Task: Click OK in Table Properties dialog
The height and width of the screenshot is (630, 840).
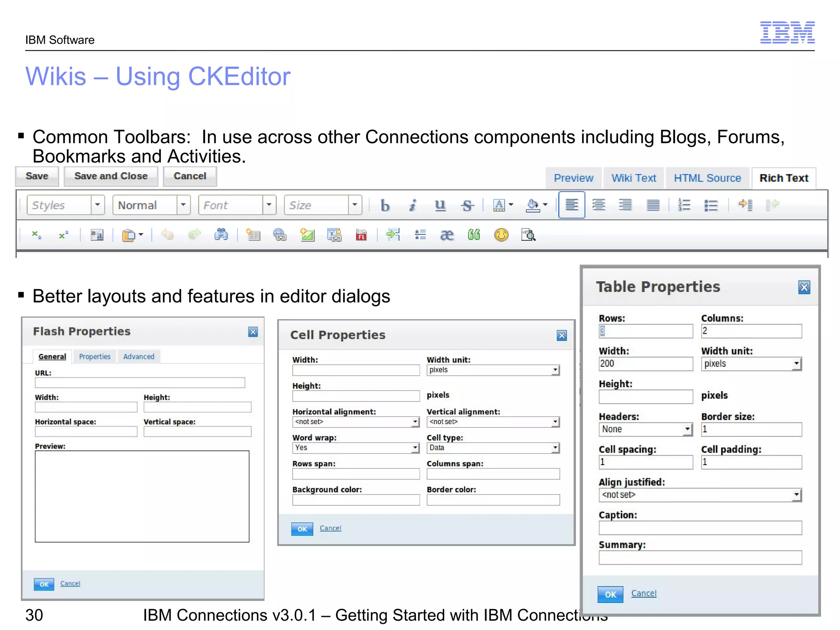Action: (610, 594)
